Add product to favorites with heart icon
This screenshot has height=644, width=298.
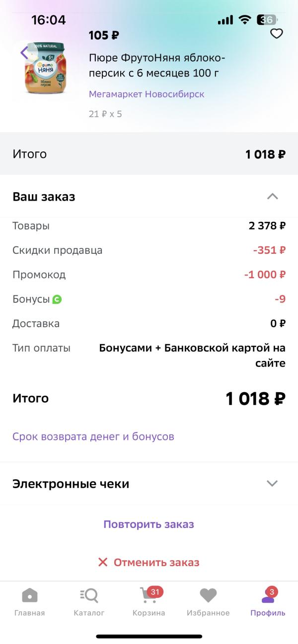click(276, 34)
